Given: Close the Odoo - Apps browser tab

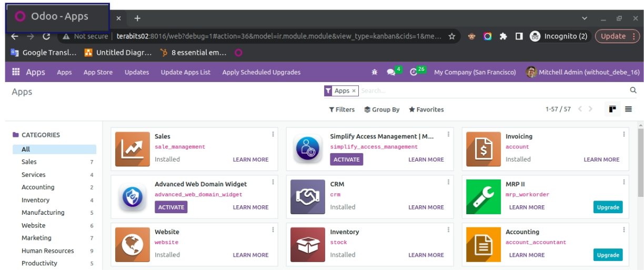Looking at the screenshot, I should 118,18.
